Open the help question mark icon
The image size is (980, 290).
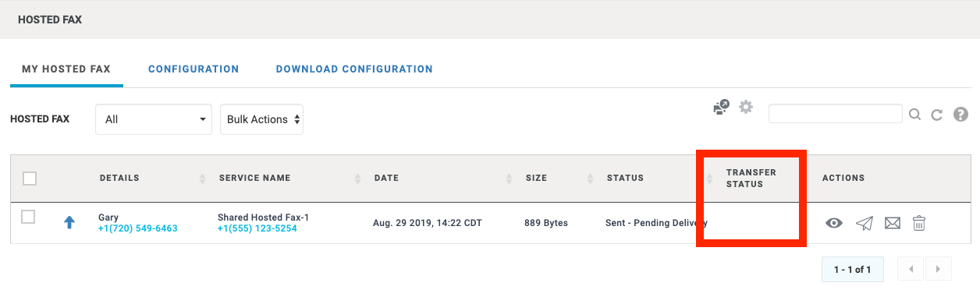[x=960, y=115]
